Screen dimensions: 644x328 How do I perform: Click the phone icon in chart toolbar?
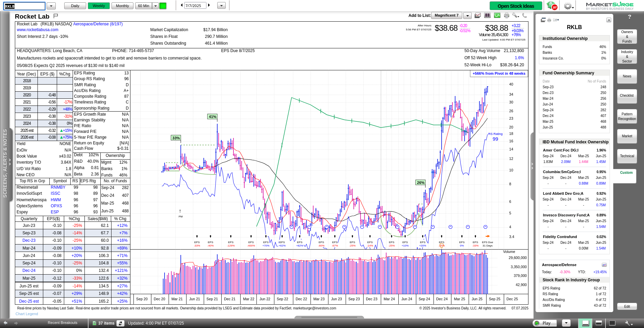tap(524, 15)
